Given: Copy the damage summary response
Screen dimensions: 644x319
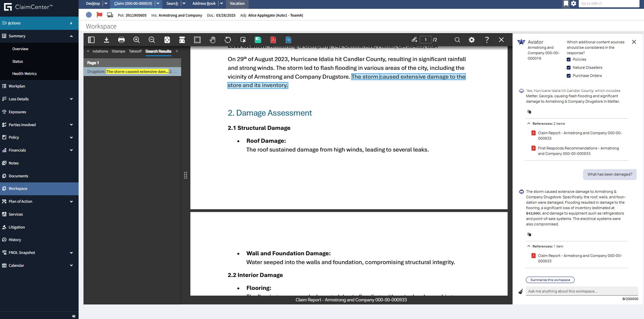Looking at the screenshot, I should (x=529, y=235).
